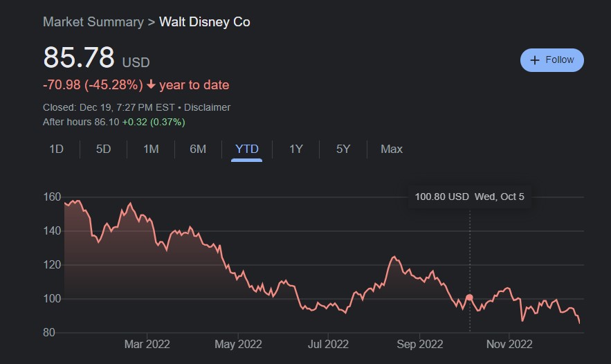
Task: Select the 1D time range tab
Action: click(57, 149)
